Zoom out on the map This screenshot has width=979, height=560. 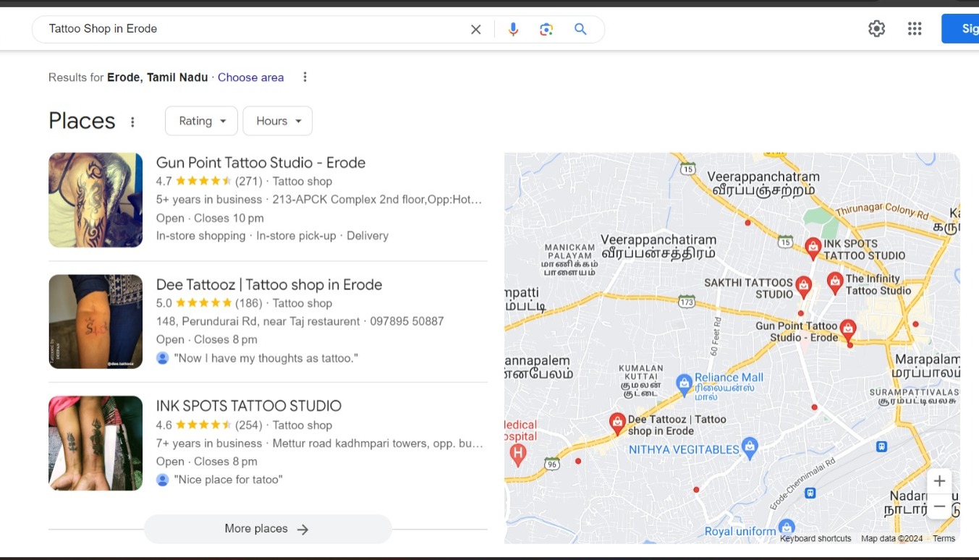tap(939, 506)
